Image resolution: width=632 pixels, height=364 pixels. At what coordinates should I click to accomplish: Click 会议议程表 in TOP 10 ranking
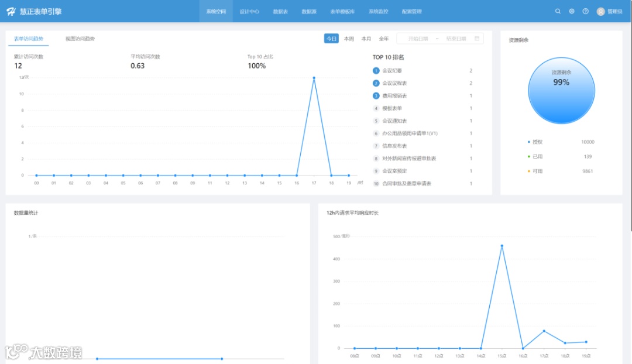394,83
